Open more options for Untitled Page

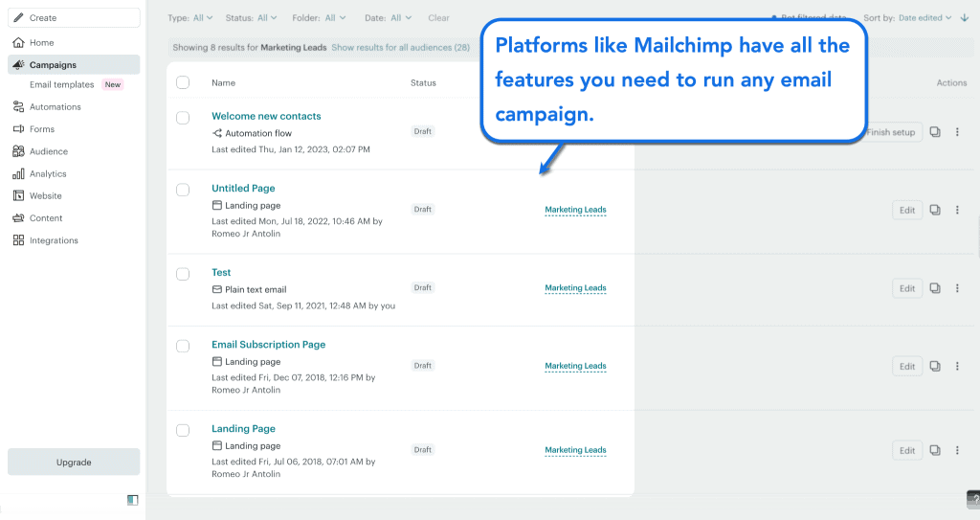957,211
